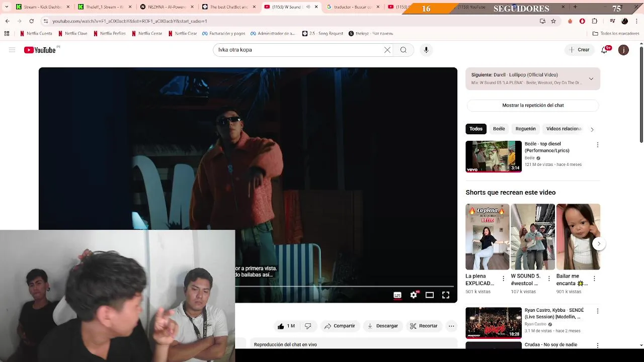
Task: Share the video with Compartir
Action: pos(340,326)
